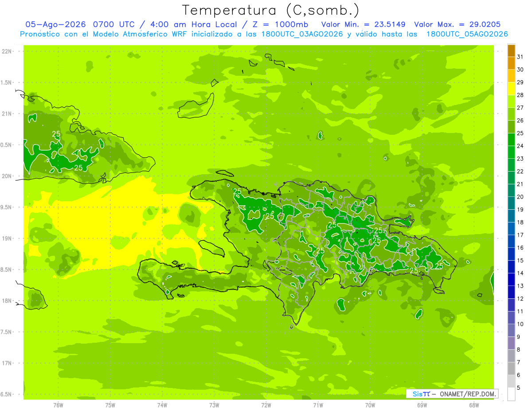Click the legend value "30"
This screenshot has width=532, height=411.
tap(520, 70)
